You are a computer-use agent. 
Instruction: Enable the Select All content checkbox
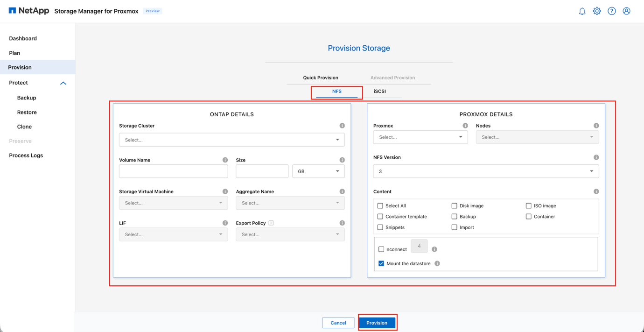pyautogui.click(x=380, y=205)
